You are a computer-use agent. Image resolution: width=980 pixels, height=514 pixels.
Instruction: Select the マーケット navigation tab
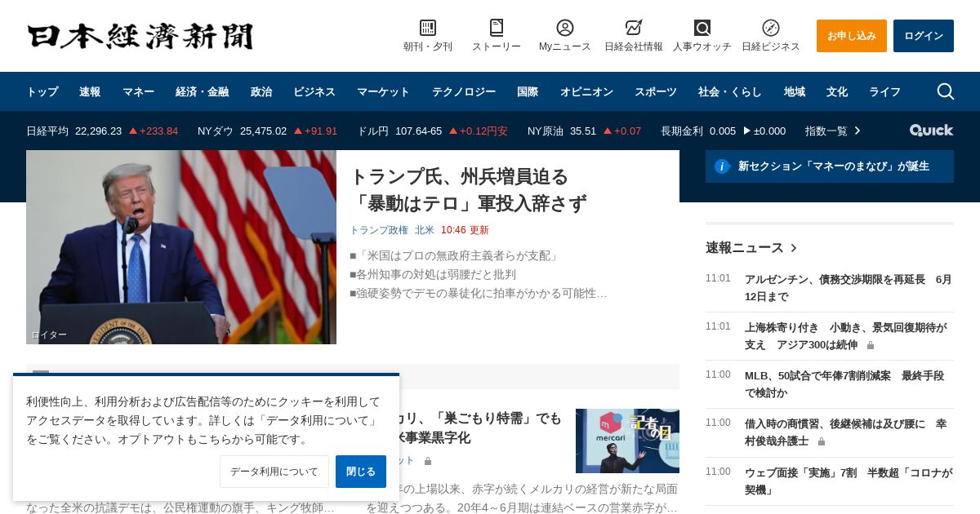click(384, 91)
